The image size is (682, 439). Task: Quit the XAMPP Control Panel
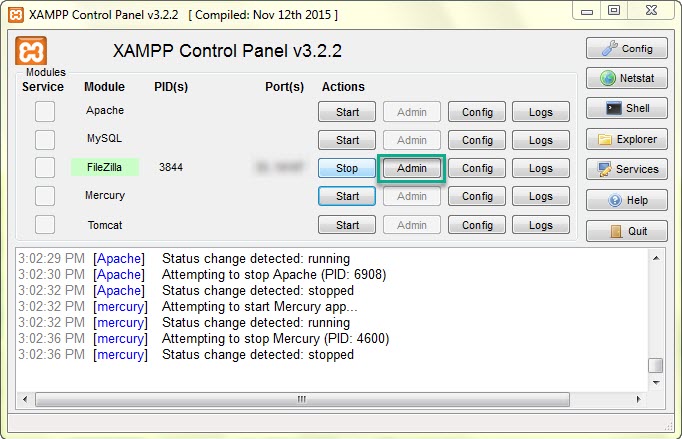[626, 231]
